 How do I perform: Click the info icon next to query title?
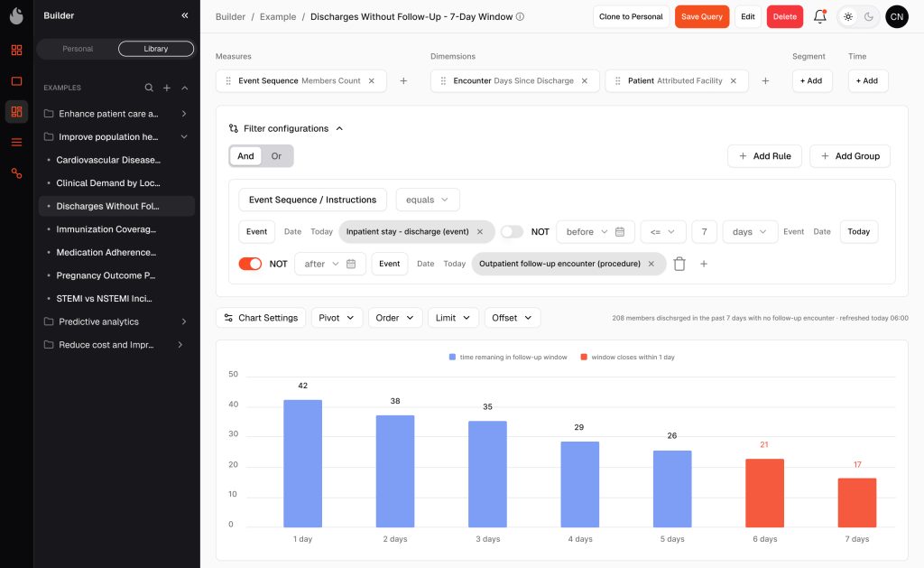pos(520,16)
